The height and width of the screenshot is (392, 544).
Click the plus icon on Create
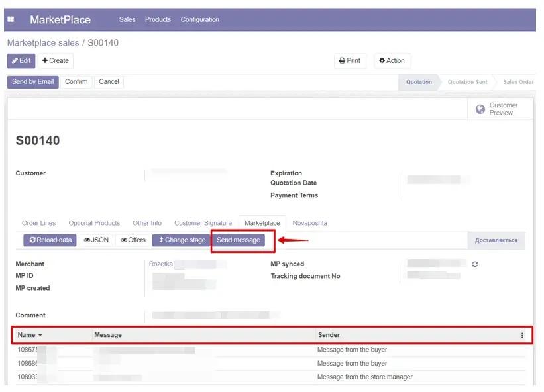[x=45, y=60]
